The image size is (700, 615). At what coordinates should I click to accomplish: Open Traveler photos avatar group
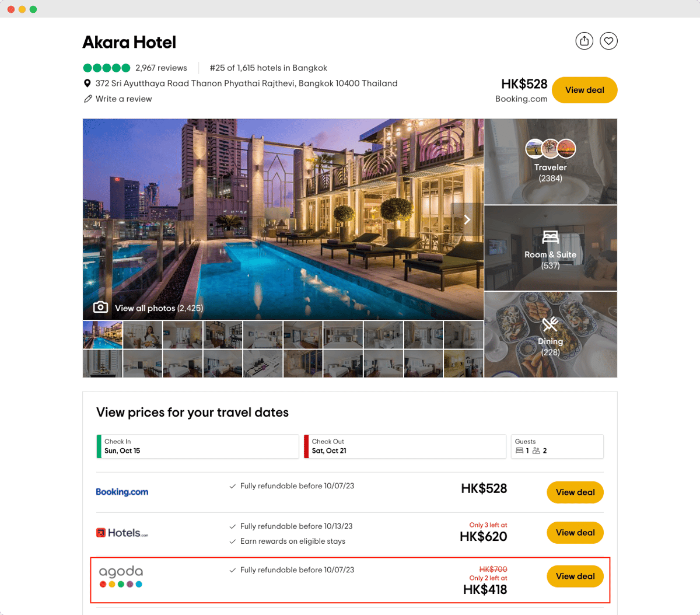pos(551,149)
